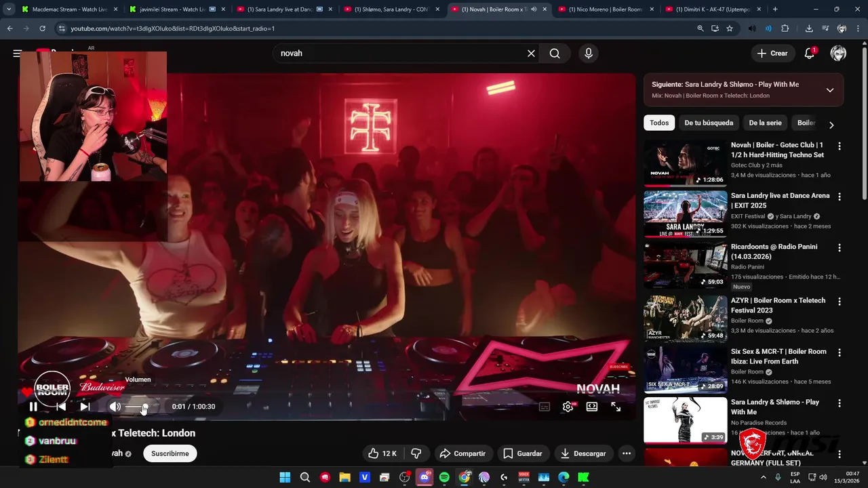Open player settings gear

click(x=568, y=407)
